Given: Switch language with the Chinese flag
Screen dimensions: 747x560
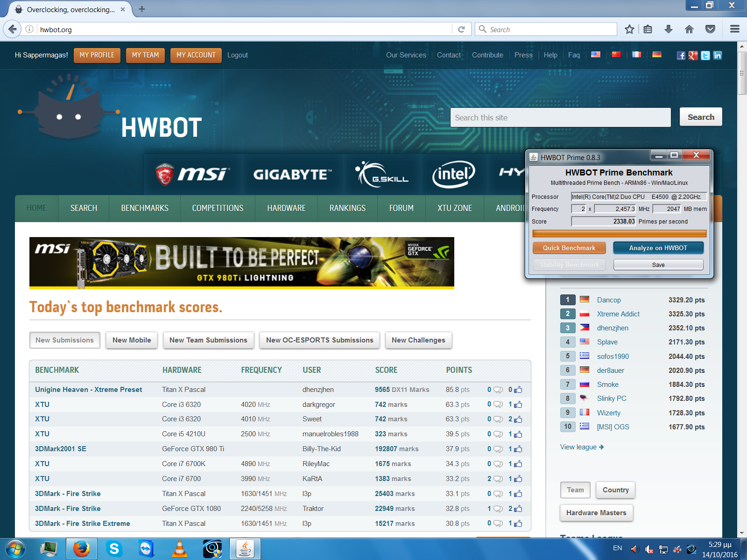Looking at the screenshot, I should tap(616, 55).
